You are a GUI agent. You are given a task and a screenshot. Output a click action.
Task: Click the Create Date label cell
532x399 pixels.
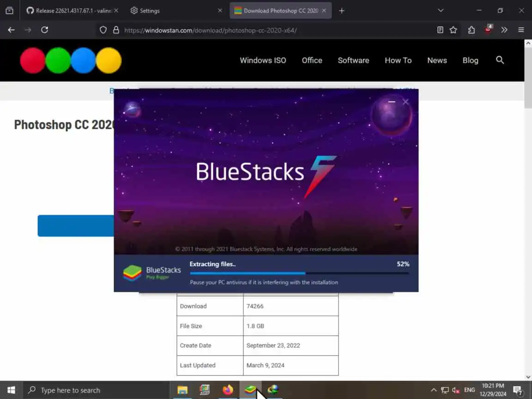point(210,345)
